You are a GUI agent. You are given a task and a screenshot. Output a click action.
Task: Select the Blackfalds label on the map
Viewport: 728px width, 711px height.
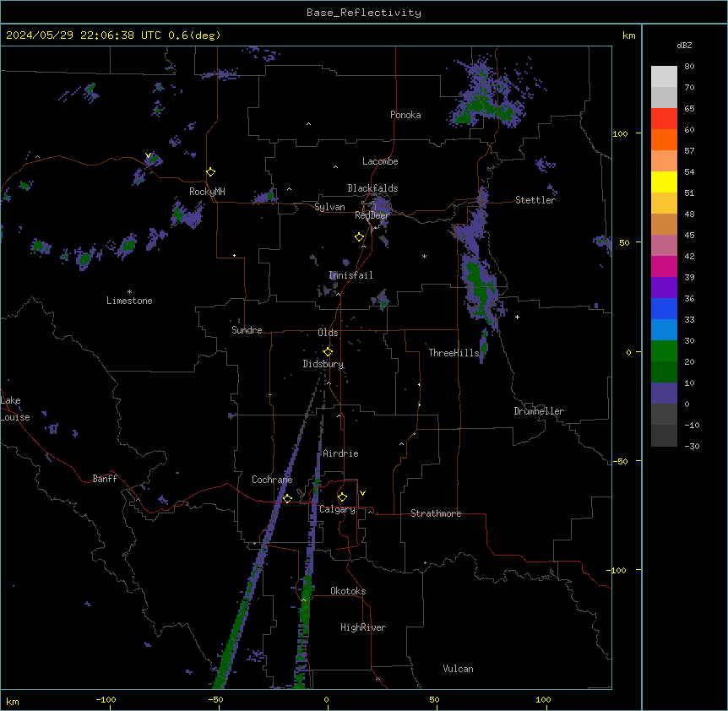372,188
